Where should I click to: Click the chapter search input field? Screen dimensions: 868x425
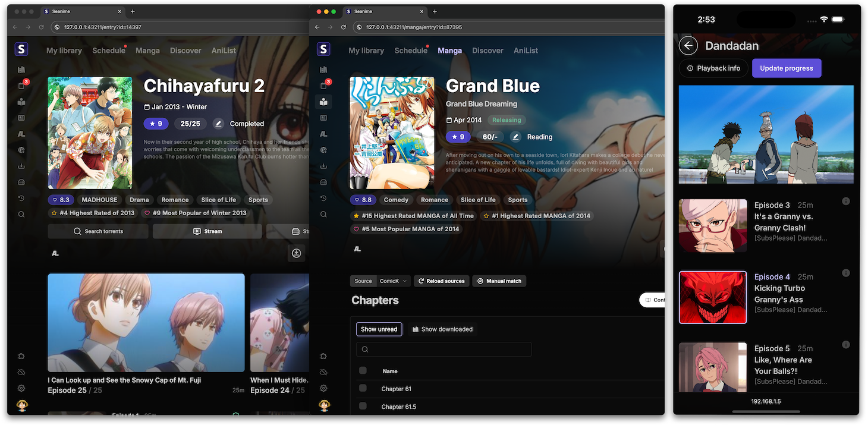coord(444,350)
